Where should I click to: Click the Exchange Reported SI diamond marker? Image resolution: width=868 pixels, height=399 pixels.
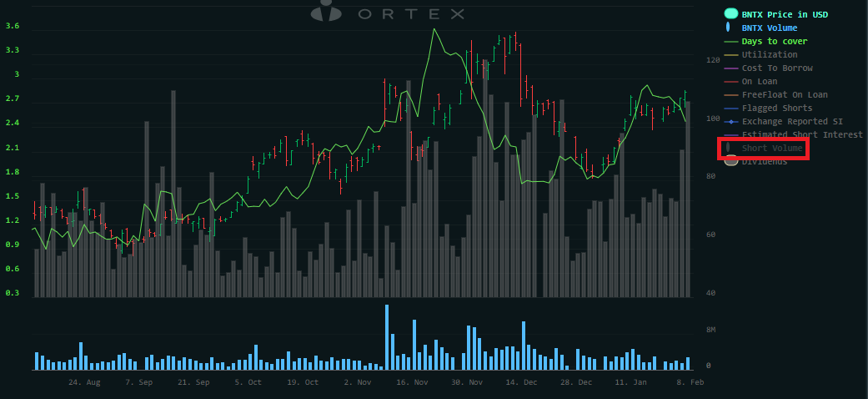pyautogui.click(x=731, y=122)
